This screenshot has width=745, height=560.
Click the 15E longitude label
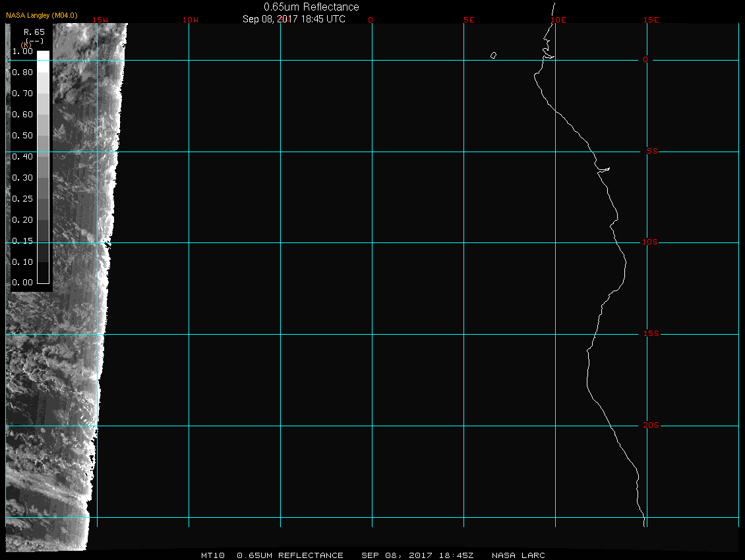coord(651,20)
